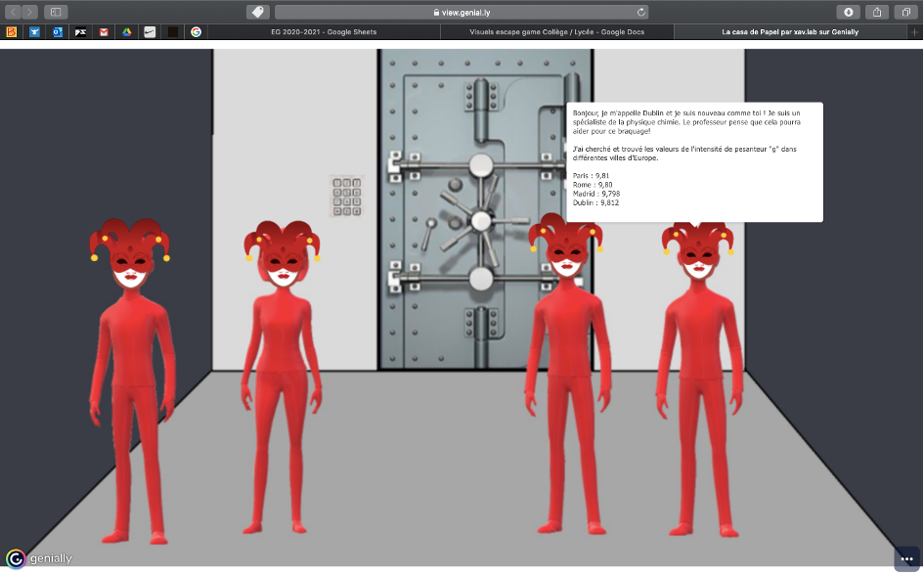Go forward with the browser forward arrow
The width and height of the screenshot is (924, 576).
coord(29,12)
